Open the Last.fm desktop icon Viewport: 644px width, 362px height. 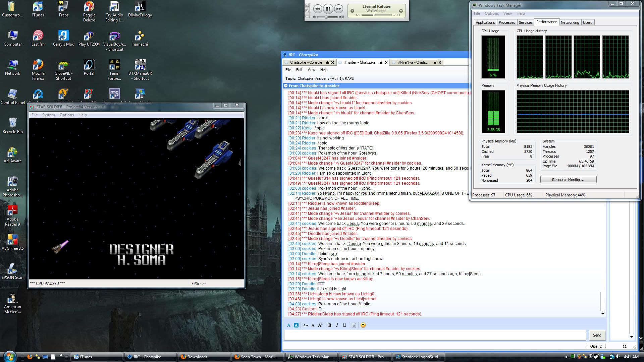(x=38, y=38)
